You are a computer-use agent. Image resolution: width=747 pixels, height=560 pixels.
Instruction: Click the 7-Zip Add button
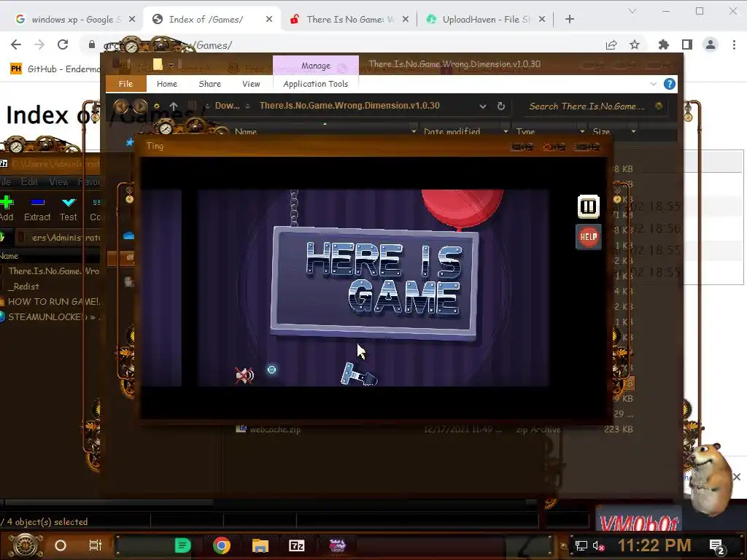[x=7, y=209]
